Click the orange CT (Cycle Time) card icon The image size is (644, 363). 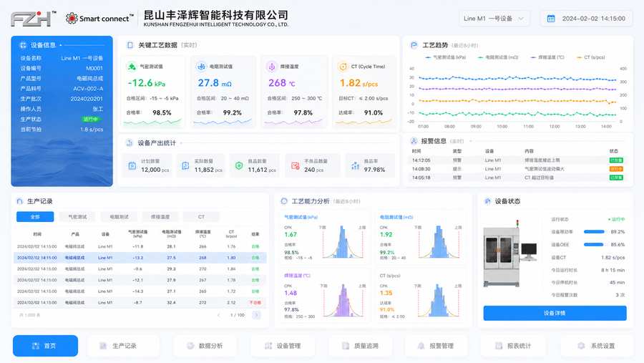(x=343, y=66)
